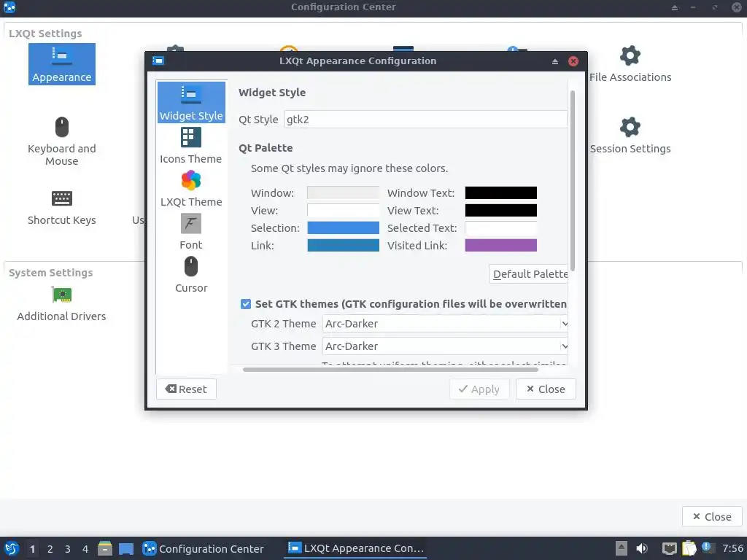Screen dimensions: 747x560
Task: Activate Configuration Center taskbar entry
Action: pos(204,548)
